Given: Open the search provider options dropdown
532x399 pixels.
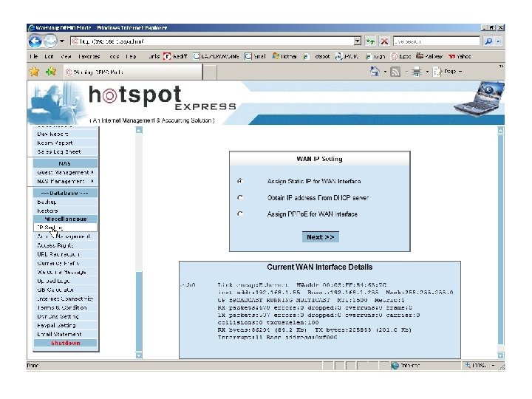Looking at the screenshot, I should point(498,41).
